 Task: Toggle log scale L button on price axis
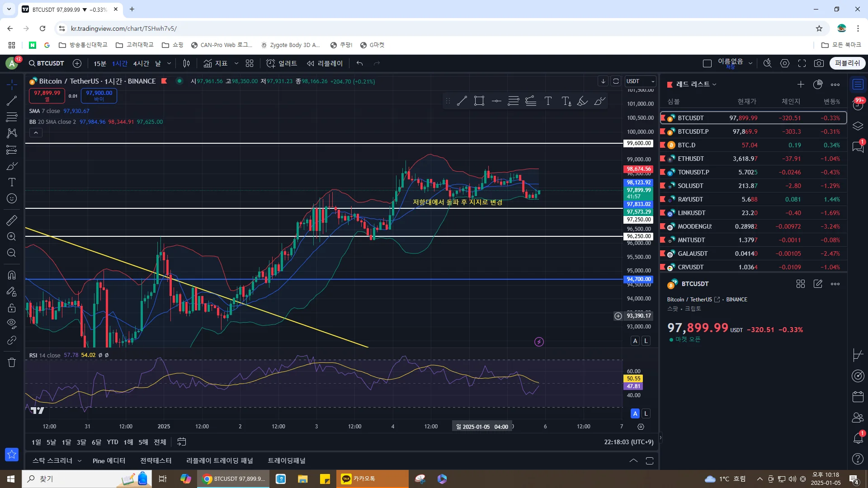(x=646, y=341)
